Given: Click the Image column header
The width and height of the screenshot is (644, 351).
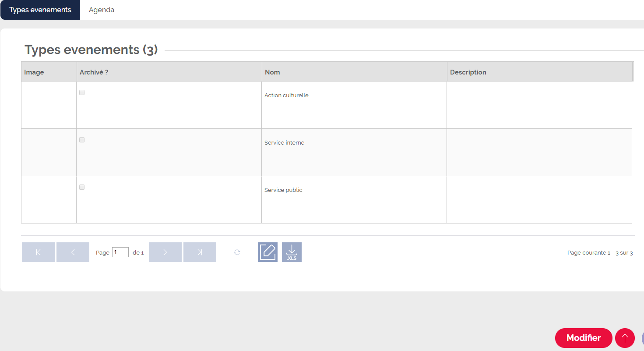Looking at the screenshot, I should click(x=49, y=71).
